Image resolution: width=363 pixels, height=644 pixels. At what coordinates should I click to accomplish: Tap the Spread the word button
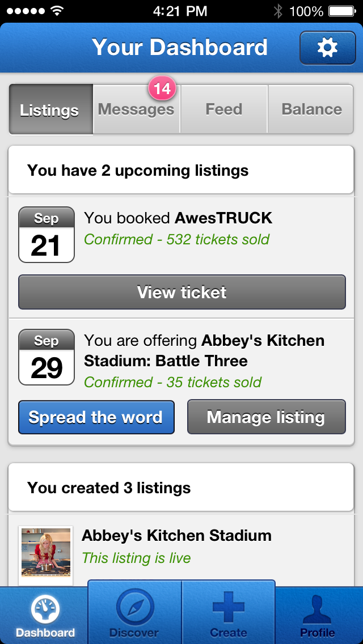point(96,417)
